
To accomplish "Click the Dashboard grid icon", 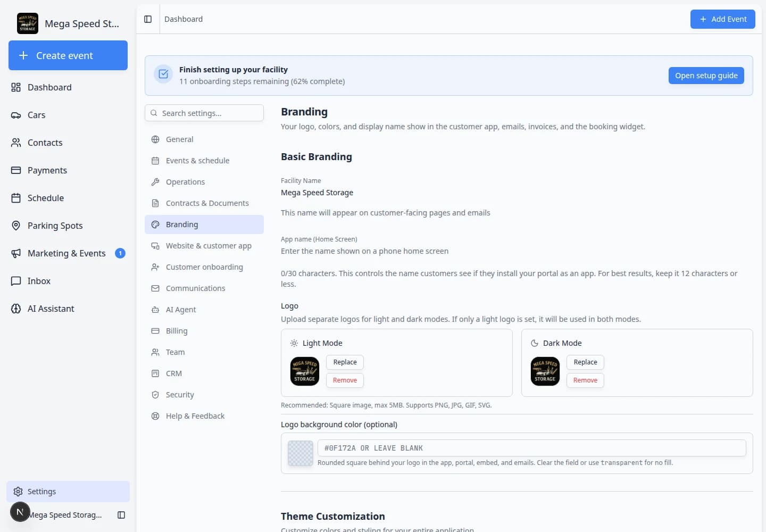I will 16,87.
